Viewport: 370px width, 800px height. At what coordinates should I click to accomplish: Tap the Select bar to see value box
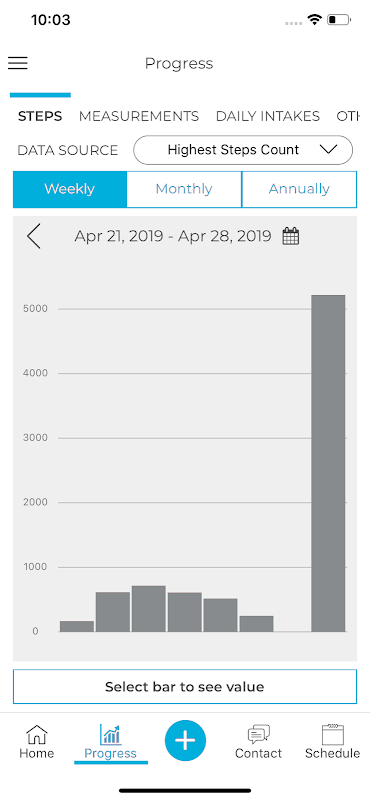[185, 687]
